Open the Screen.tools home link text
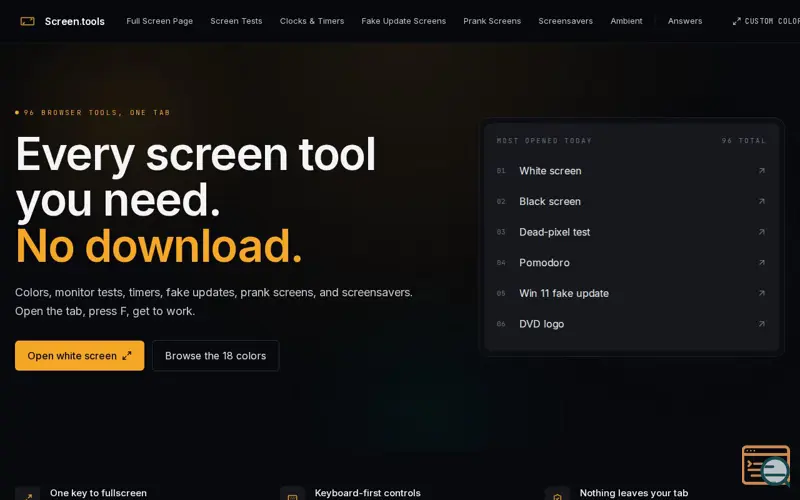 coord(74,21)
